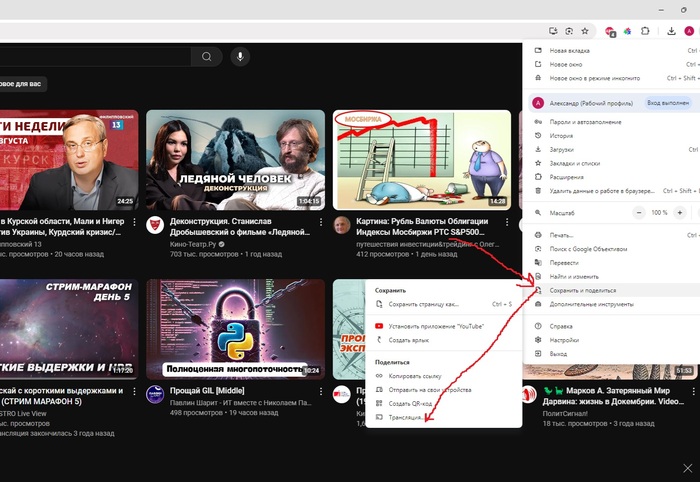Select Трансляция from the share submenu
The height and width of the screenshot is (482, 700).
coord(405,416)
